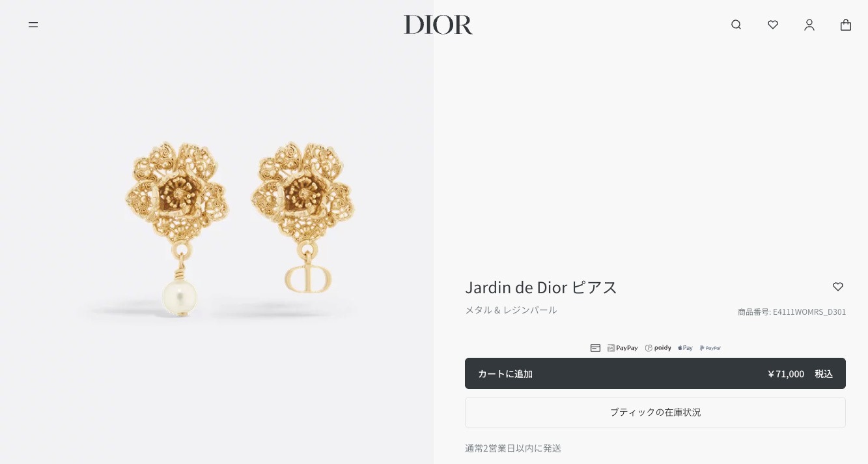Select the PayPal payment logo
Screen dimensions: 868x464
coord(710,348)
